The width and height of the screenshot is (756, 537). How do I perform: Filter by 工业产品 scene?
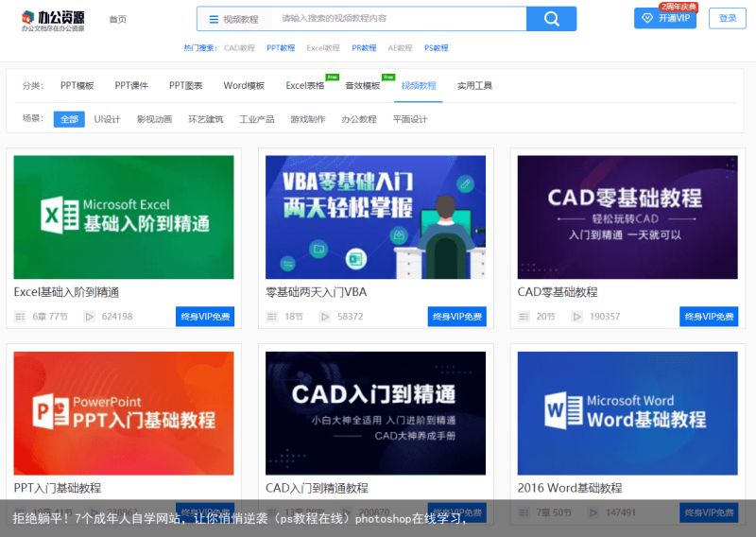(x=257, y=119)
